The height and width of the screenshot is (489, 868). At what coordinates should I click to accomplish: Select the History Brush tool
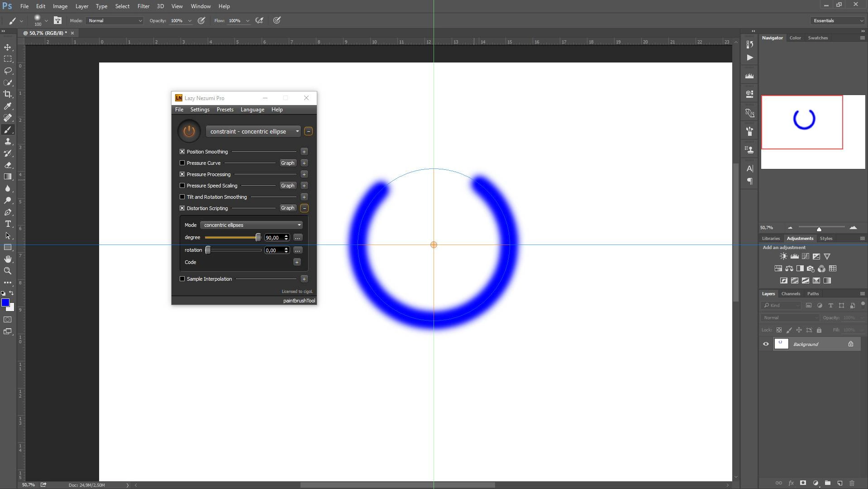pyautogui.click(x=8, y=153)
